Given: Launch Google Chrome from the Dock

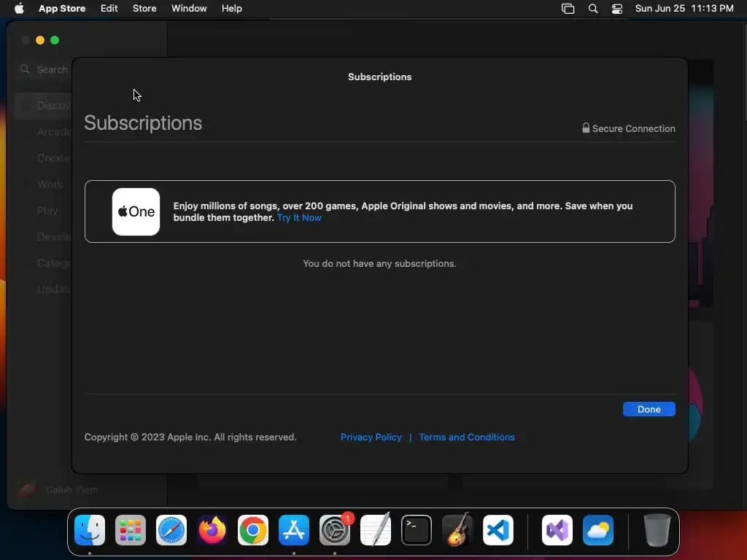Looking at the screenshot, I should point(253,529).
